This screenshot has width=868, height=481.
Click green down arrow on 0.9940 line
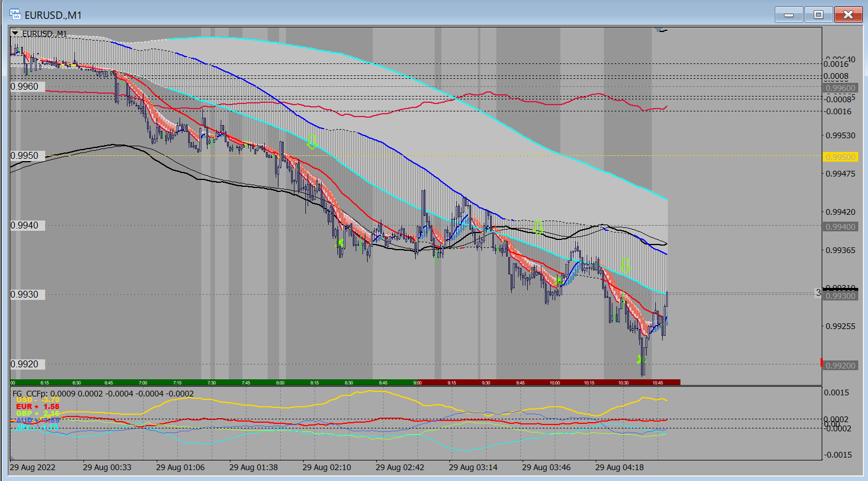pos(538,227)
